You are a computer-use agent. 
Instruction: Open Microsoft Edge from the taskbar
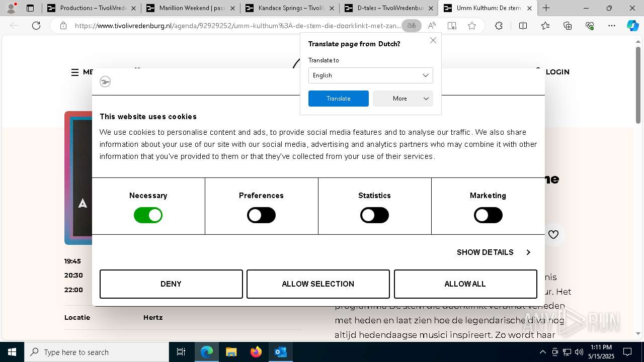[207, 352]
